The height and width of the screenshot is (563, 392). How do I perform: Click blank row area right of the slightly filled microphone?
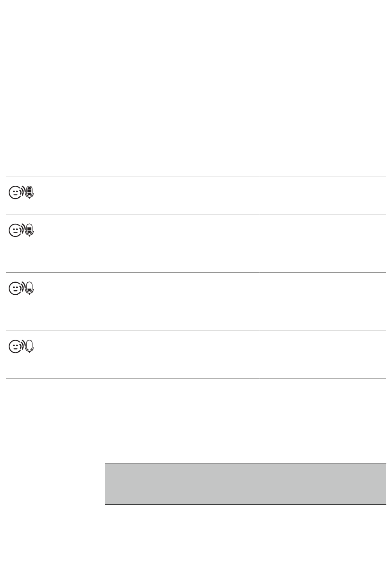click(x=206, y=301)
